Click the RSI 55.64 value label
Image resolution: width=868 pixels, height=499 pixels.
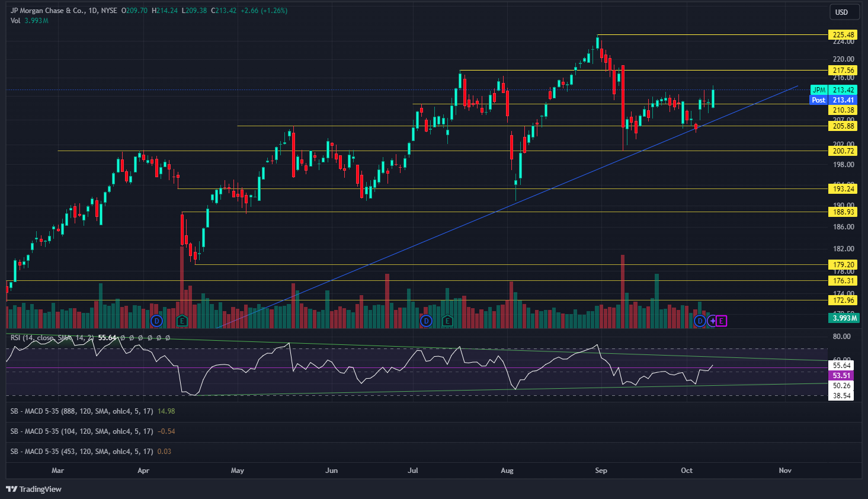[841, 366]
